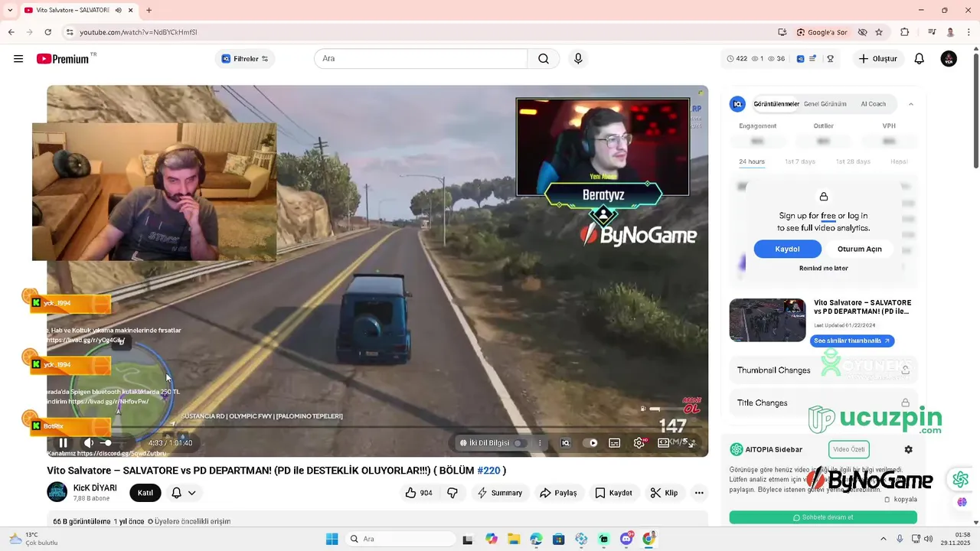The image size is (980, 551).
Task: Adjust the volume slider knob
Action: pyautogui.click(x=107, y=442)
